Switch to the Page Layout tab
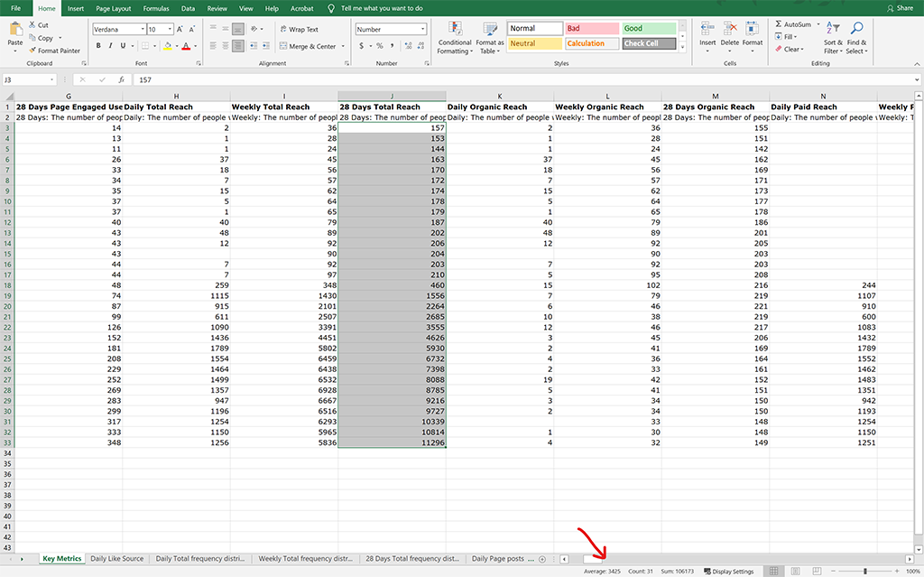924x577 pixels. coord(113,8)
